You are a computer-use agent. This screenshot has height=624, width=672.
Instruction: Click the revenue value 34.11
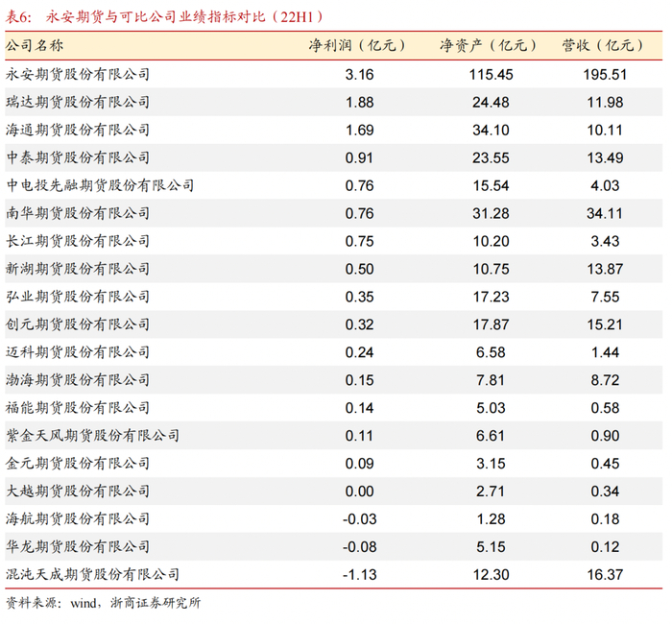[605, 214]
